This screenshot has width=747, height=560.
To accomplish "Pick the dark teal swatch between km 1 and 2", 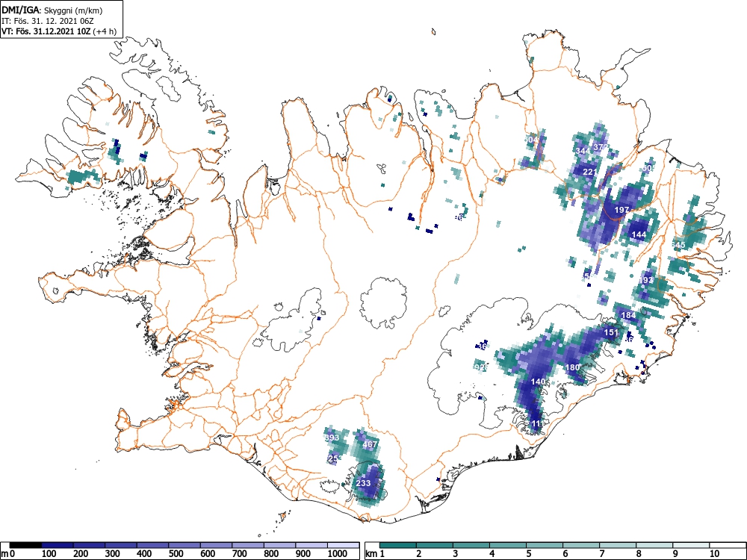I will tap(398, 545).
